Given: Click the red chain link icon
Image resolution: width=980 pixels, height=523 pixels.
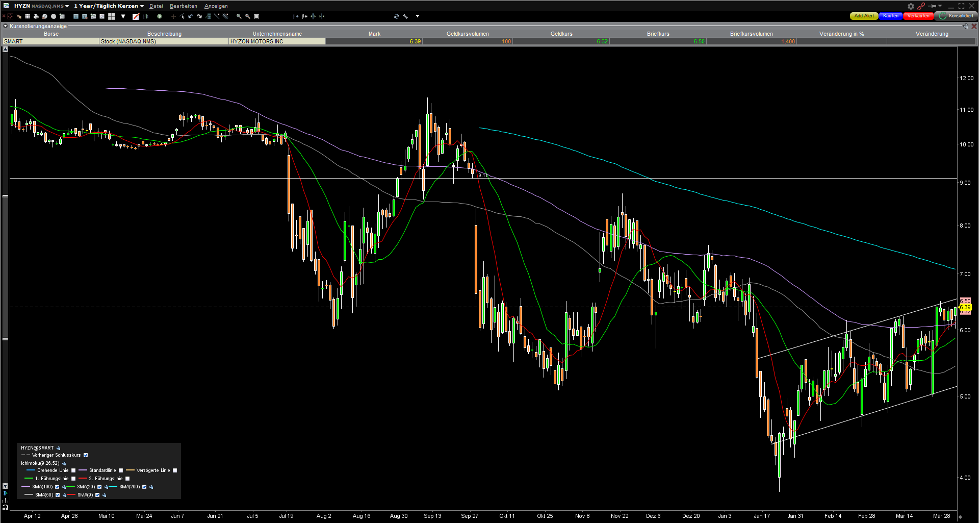Looking at the screenshot, I should click(921, 6).
